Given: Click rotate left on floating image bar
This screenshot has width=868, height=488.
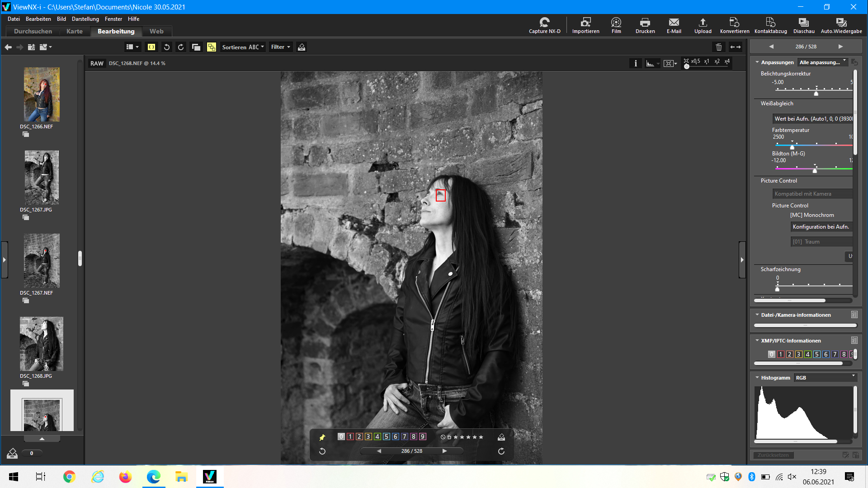Looking at the screenshot, I should point(322,451).
